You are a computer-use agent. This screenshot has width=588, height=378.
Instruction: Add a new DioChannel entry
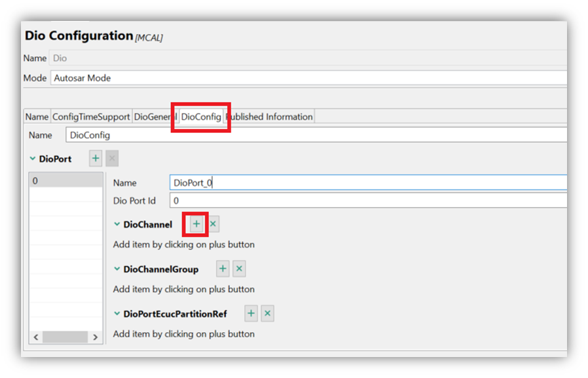point(196,224)
